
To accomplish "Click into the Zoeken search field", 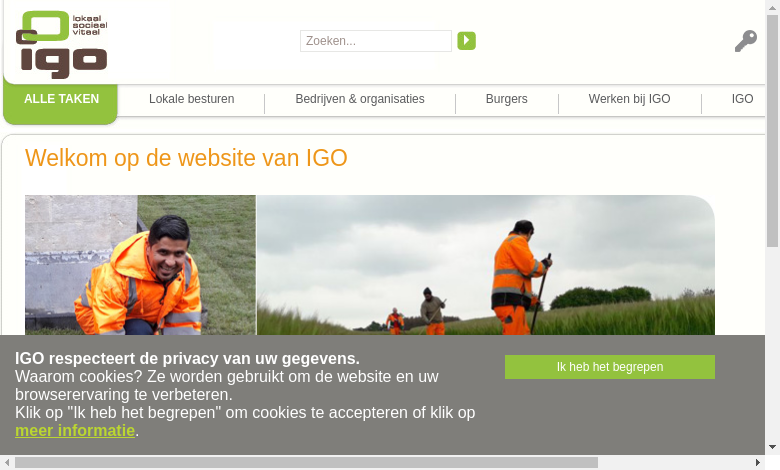I will [376, 41].
